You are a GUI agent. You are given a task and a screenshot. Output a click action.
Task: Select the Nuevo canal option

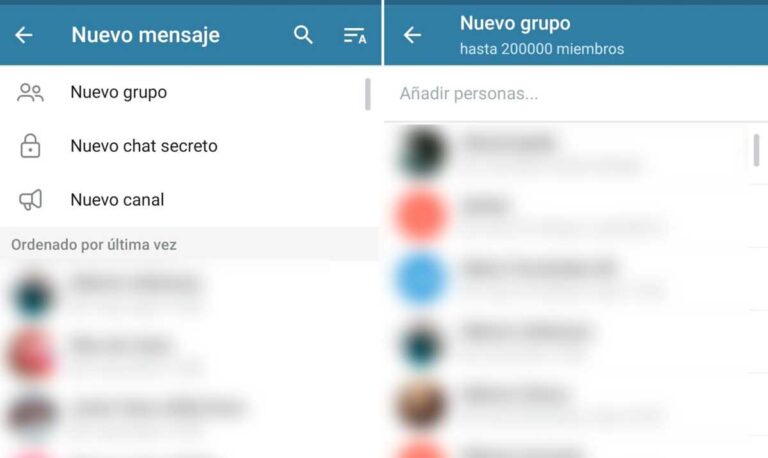189,200
